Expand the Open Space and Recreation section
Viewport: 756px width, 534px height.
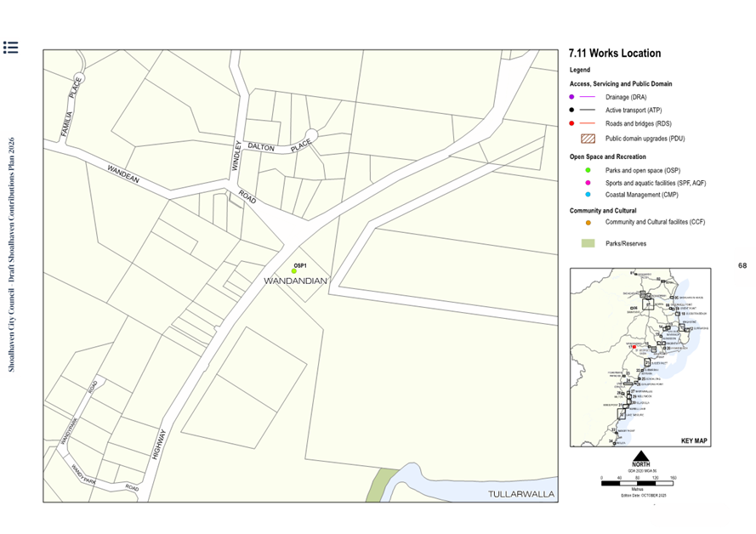[x=610, y=156]
